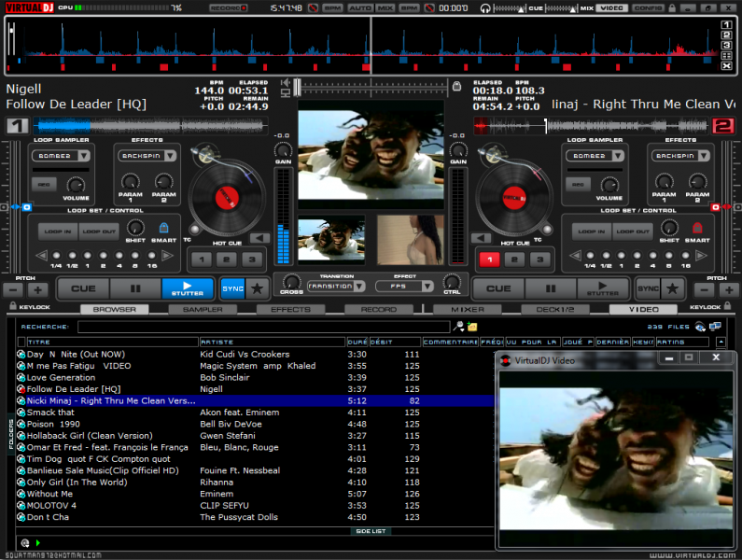
Task: Adjust the video Cross knob
Action: point(291,282)
